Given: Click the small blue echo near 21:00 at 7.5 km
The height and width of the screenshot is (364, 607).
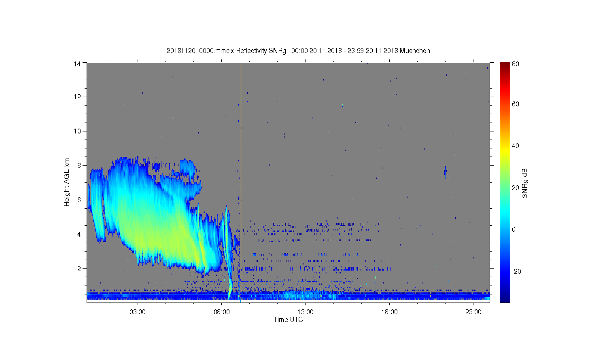Looking at the screenshot, I should 445,172.
